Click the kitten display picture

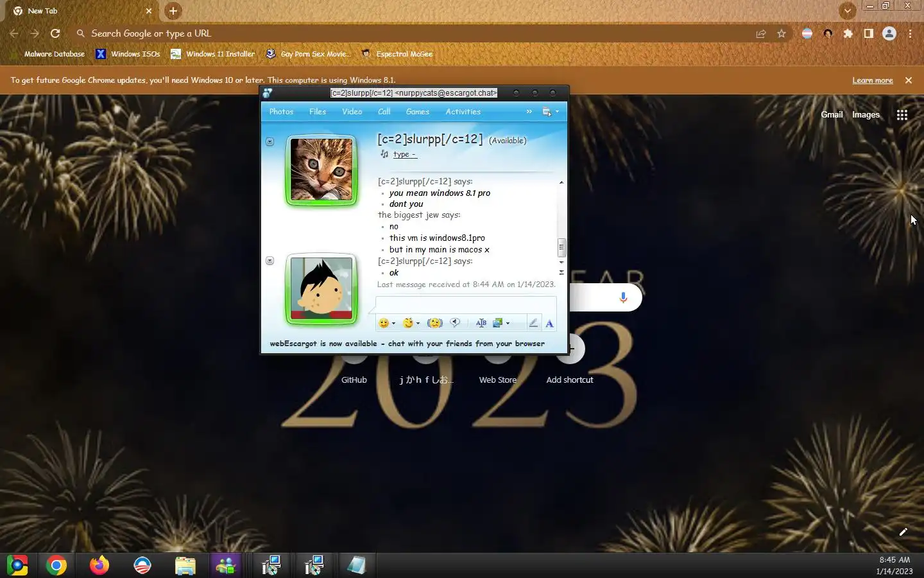(x=321, y=170)
